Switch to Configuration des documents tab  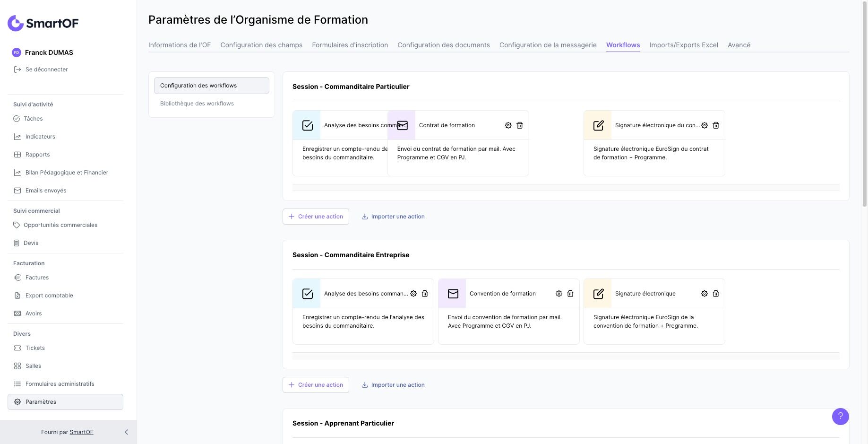(x=443, y=45)
